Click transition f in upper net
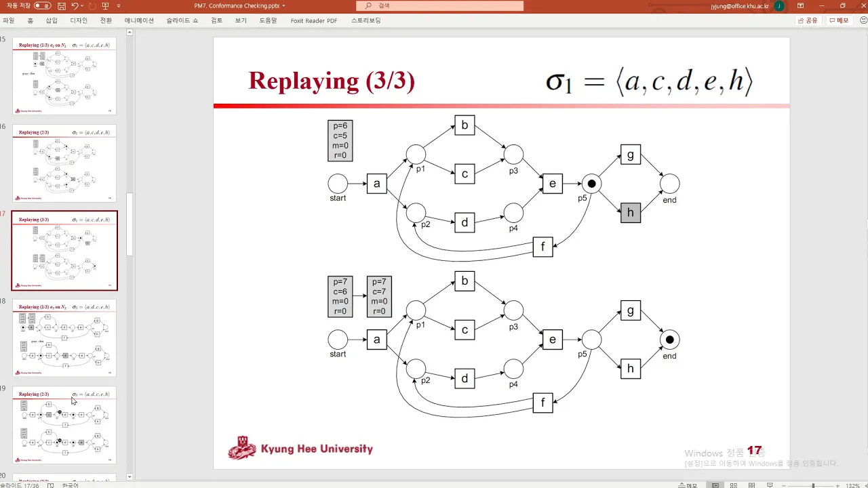The height and width of the screenshot is (488, 868). [542, 247]
